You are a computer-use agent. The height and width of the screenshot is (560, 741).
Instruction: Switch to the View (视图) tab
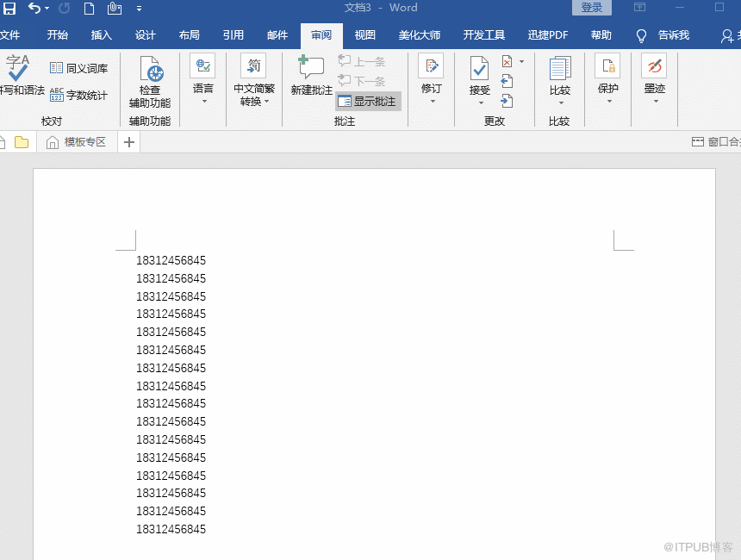(x=365, y=35)
